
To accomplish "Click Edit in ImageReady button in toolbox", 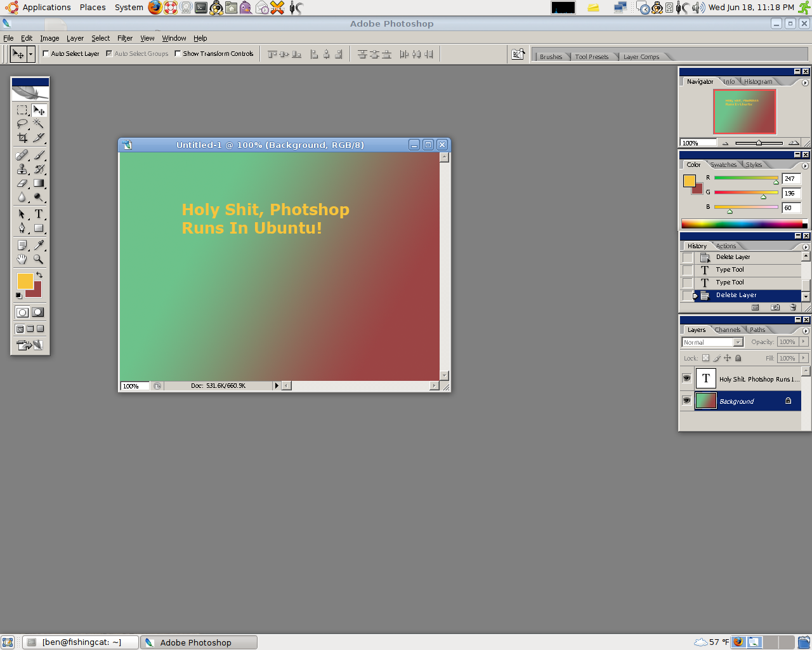I will (x=30, y=345).
